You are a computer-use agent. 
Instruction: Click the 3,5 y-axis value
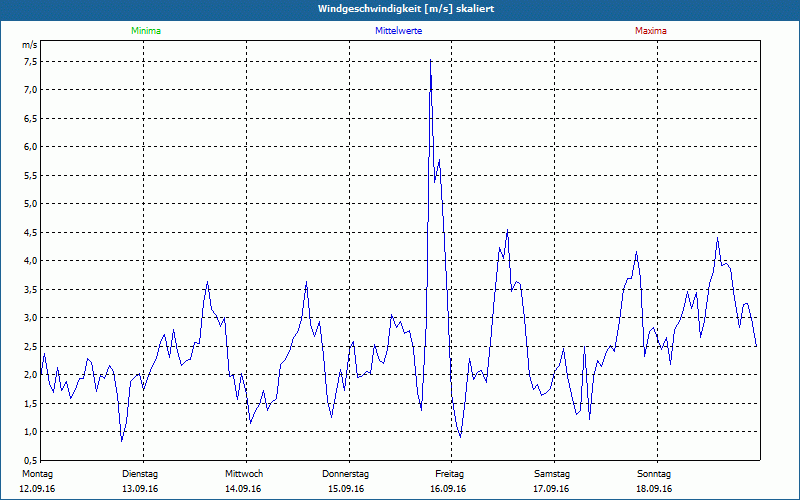point(31,289)
